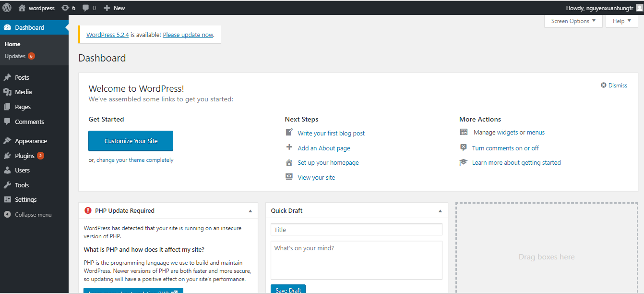Open the Updates submenu under Dashboard
Viewport: 644px width, 294px height.
15,56
